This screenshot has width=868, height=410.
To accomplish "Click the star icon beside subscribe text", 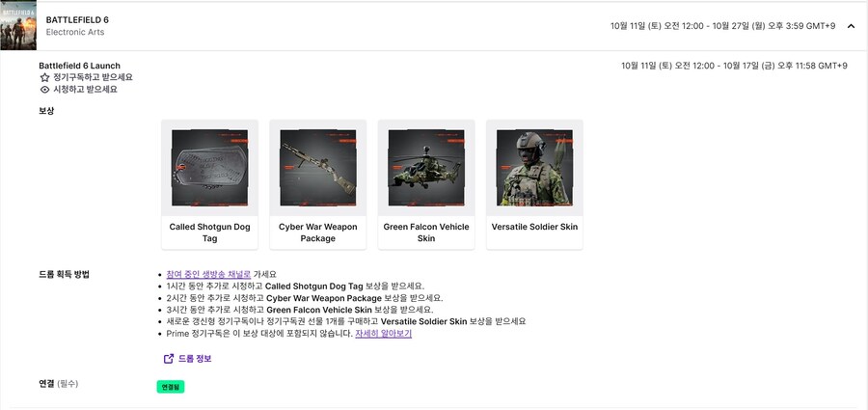I will pos(44,77).
